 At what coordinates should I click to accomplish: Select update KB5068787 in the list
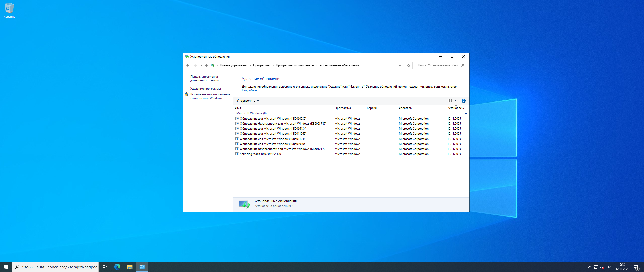click(x=283, y=124)
